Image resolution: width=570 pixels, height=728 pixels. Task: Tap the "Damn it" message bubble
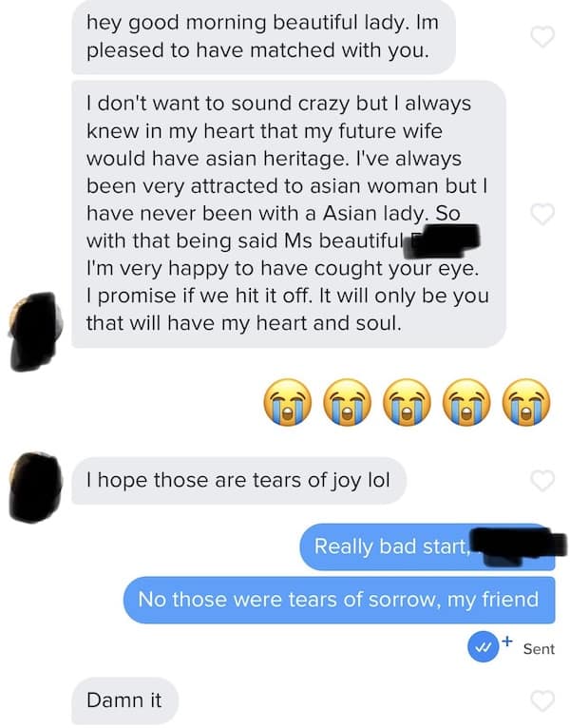124,700
